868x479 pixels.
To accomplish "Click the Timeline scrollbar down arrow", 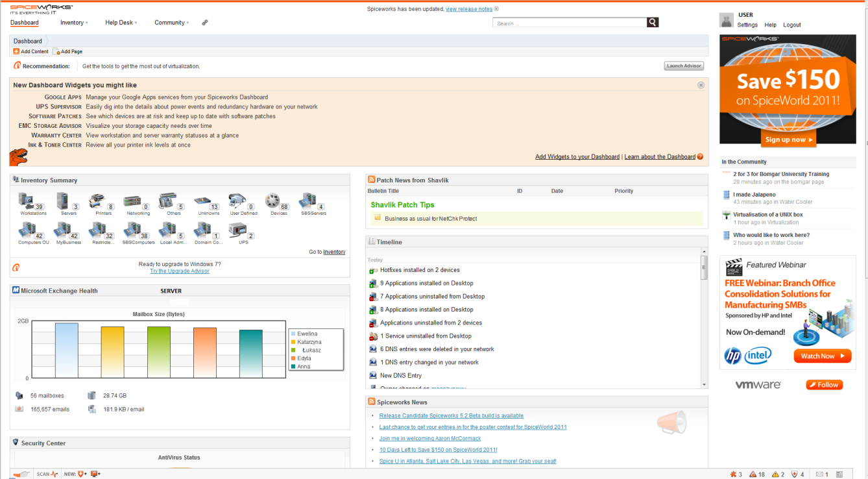I will [704, 384].
